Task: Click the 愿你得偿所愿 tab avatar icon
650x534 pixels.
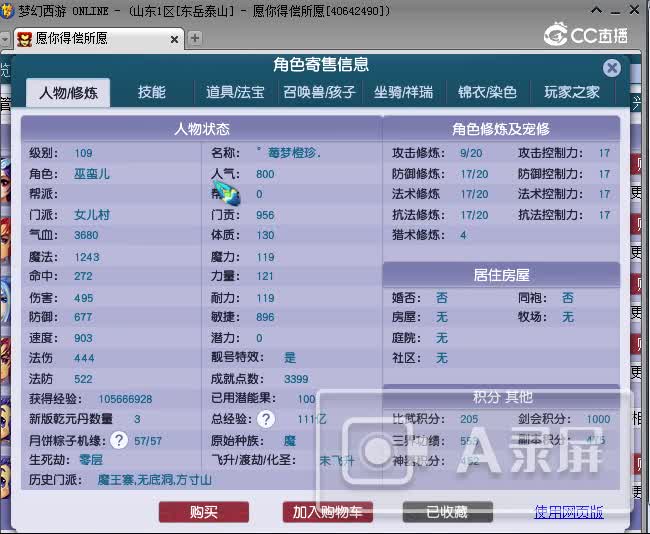Action: pos(24,39)
